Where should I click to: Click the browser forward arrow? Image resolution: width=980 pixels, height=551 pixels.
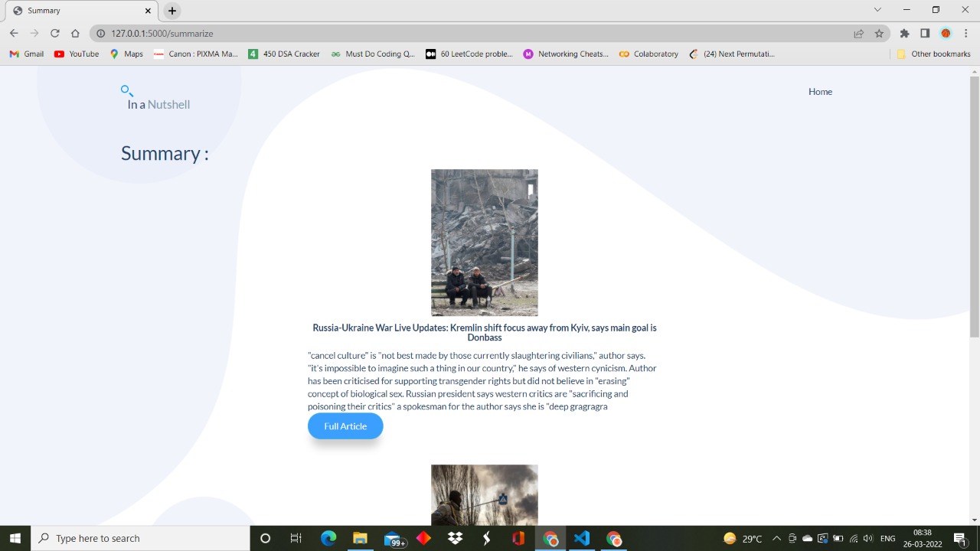tap(34, 33)
